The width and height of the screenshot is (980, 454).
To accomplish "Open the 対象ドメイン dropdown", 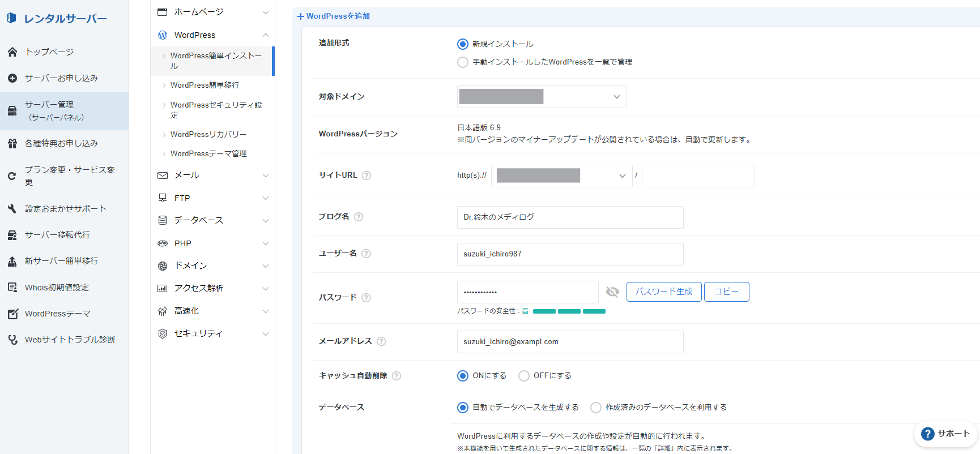I will (x=542, y=97).
